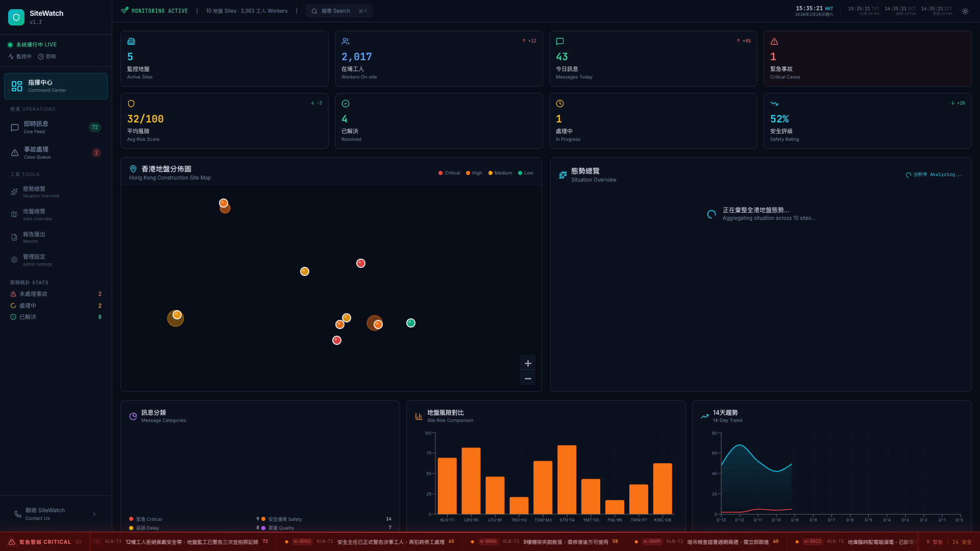The width and height of the screenshot is (980, 551).
Task: Open the Admin Settings gear icon
Action: tap(14, 260)
